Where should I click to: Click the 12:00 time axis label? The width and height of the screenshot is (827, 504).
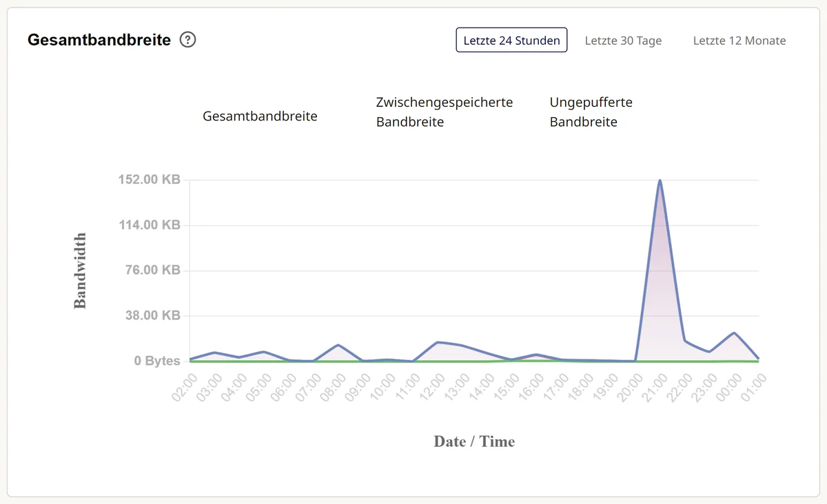coord(432,387)
